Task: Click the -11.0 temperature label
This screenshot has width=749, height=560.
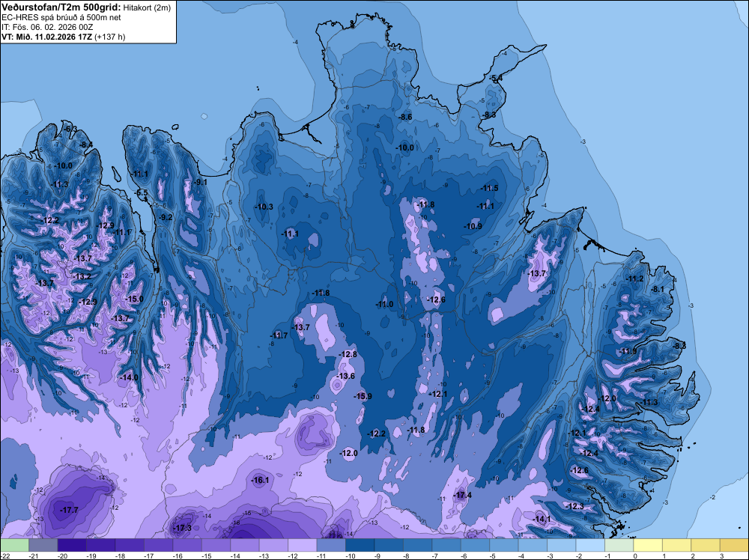Action: coord(384,304)
